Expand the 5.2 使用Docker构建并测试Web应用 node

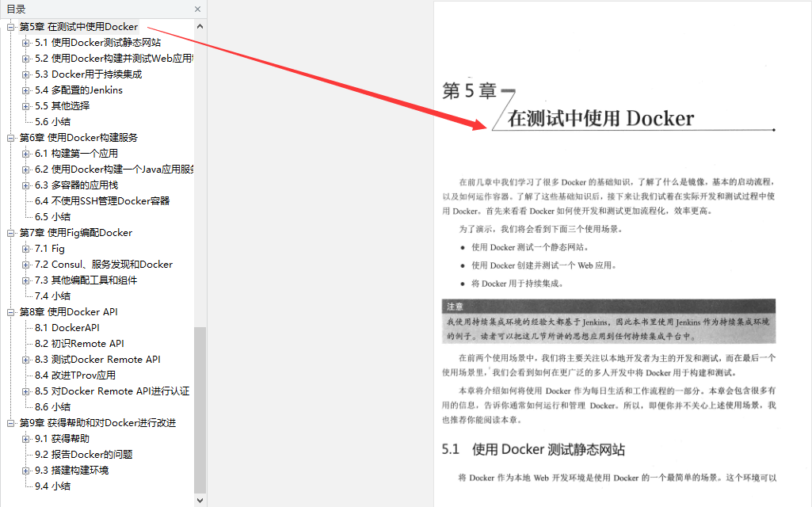[x=25, y=59]
